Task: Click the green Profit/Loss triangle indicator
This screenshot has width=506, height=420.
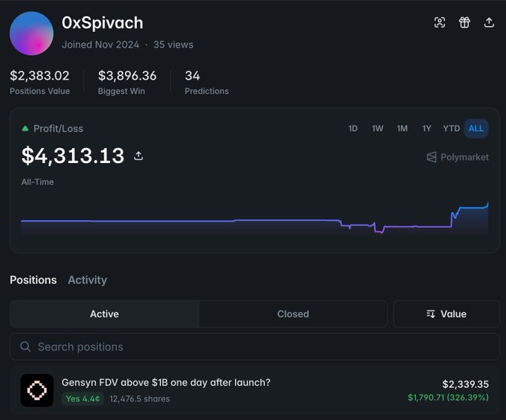Action: [25, 129]
